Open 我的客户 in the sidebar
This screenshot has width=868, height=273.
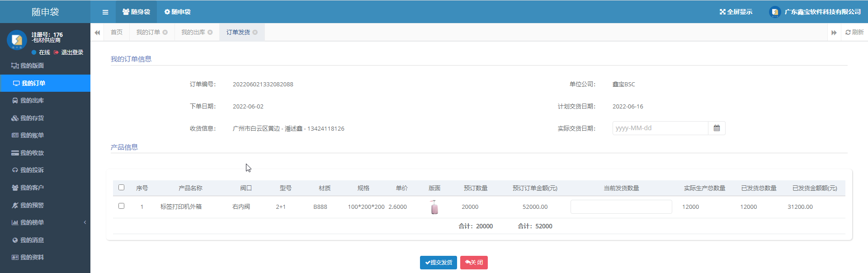pyautogui.click(x=45, y=188)
